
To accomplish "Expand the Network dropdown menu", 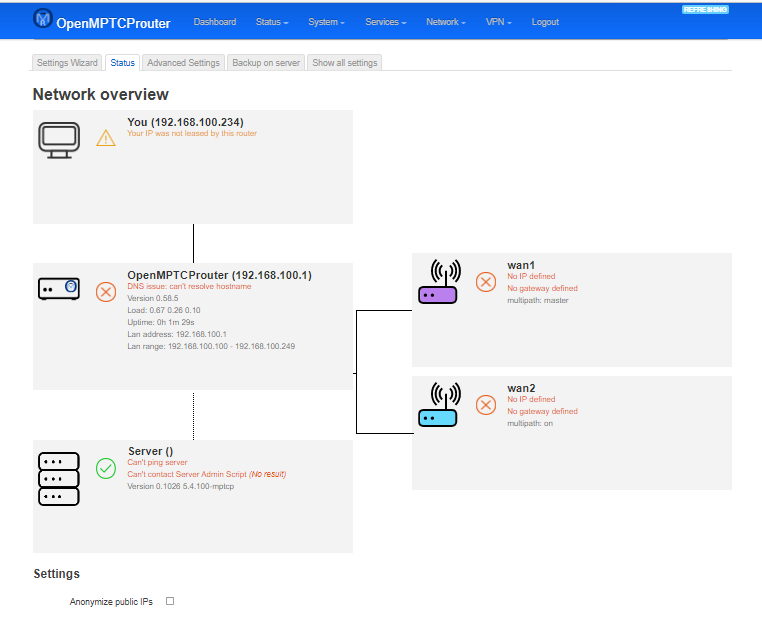I will tap(446, 22).
